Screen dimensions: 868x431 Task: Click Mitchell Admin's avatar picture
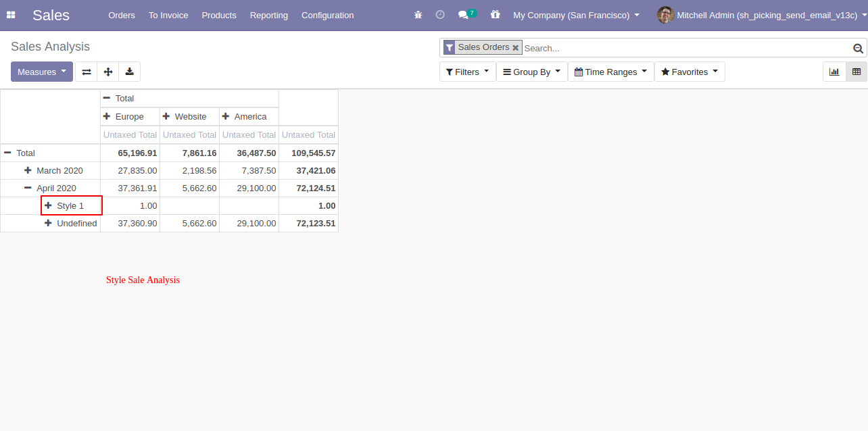click(666, 15)
